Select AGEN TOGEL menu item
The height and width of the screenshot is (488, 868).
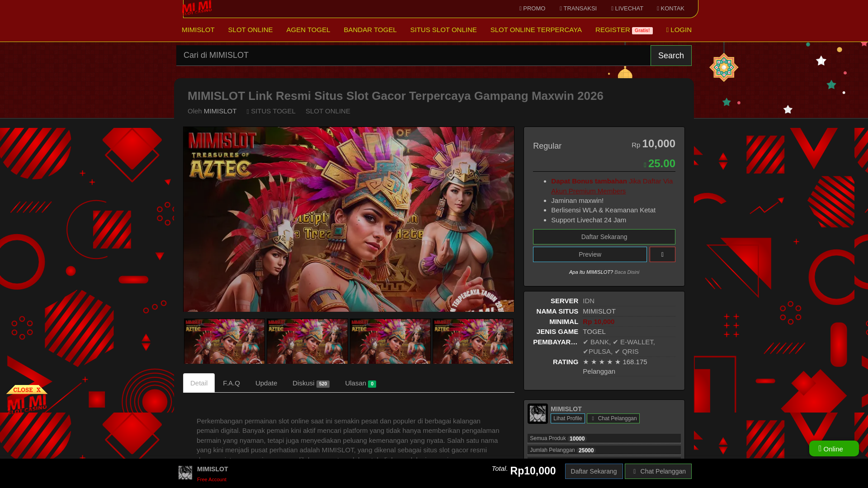coord(308,30)
